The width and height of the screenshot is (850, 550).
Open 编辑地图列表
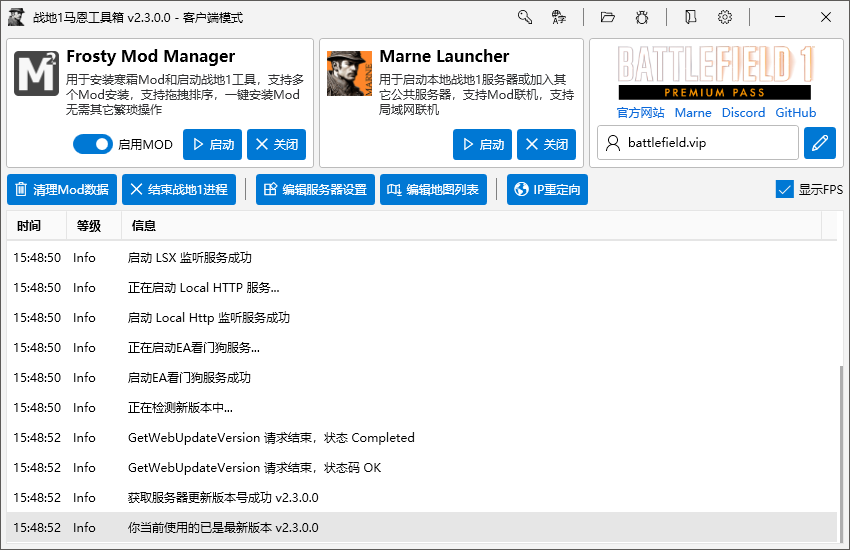pos(433,189)
